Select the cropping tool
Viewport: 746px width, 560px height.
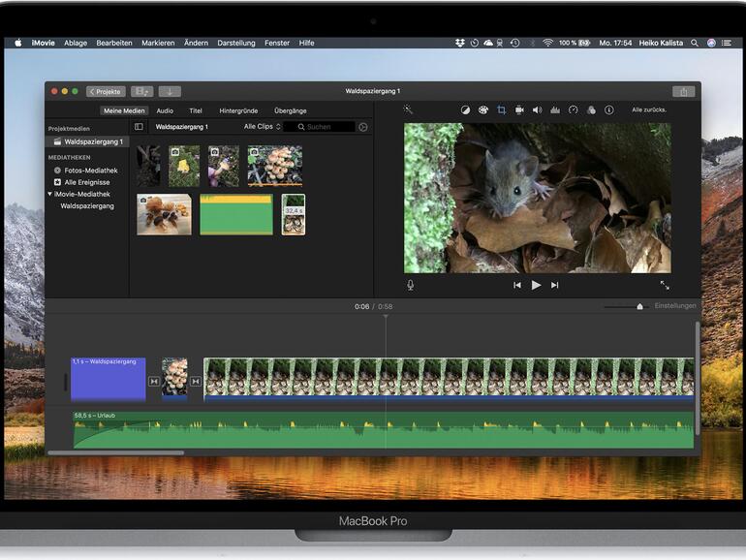pos(502,109)
